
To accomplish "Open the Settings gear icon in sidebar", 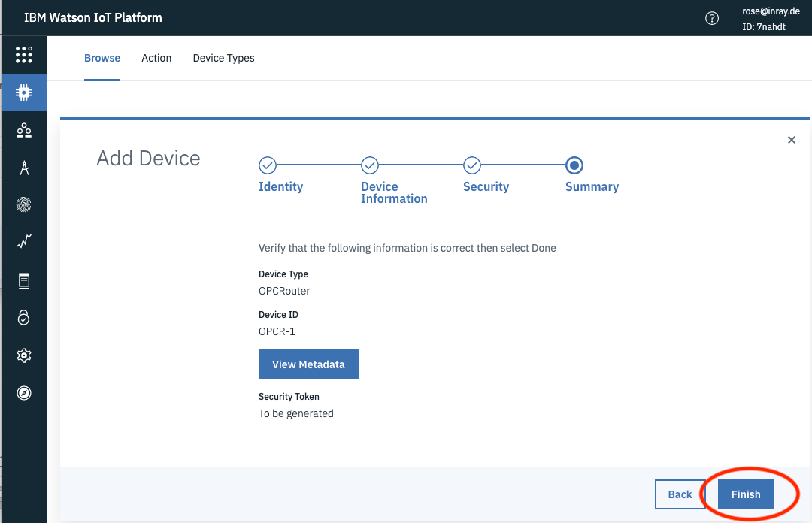I will [24, 355].
